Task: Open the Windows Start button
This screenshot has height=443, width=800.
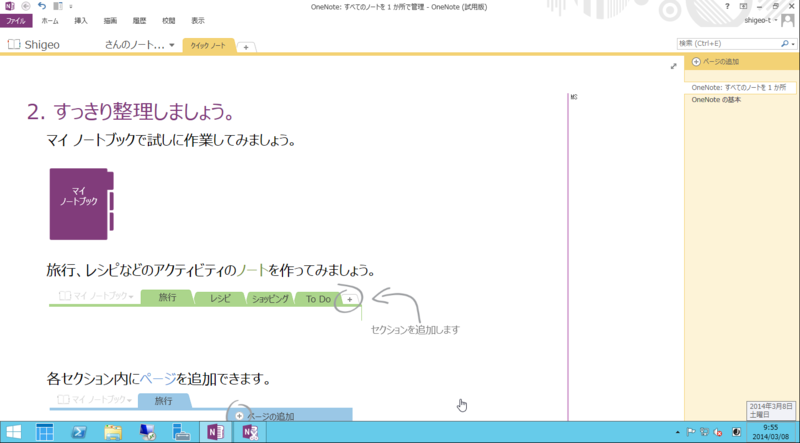Action: [14, 432]
